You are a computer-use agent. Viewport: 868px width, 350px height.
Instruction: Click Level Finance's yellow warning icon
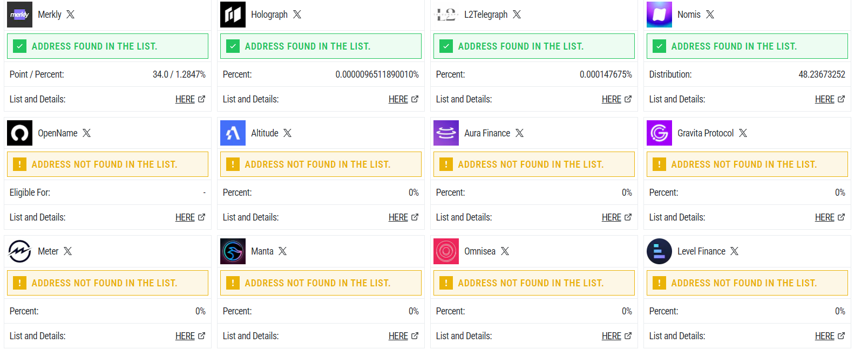coord(659,283)
